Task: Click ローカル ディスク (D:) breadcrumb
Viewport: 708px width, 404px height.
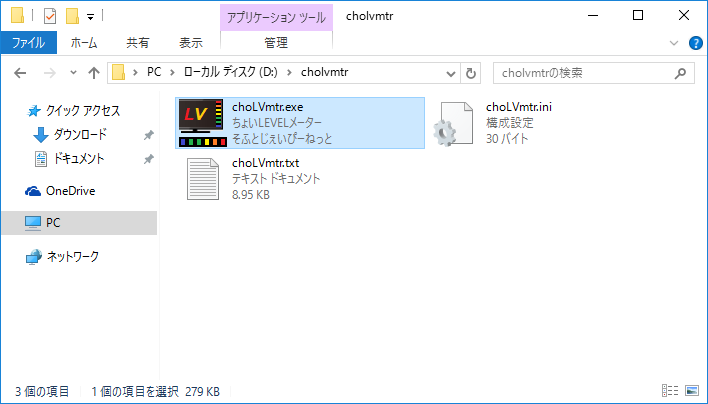Action: pos(230,72)
